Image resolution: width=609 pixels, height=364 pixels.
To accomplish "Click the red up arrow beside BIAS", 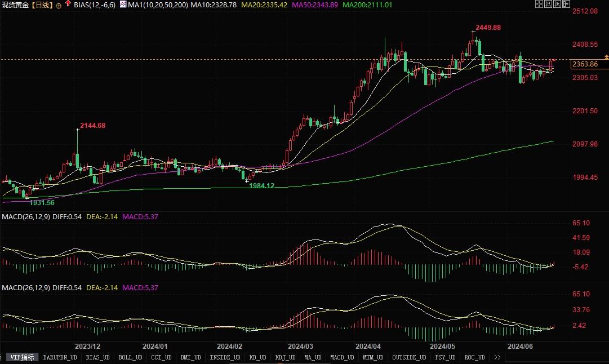I will (x=68, y=4).
